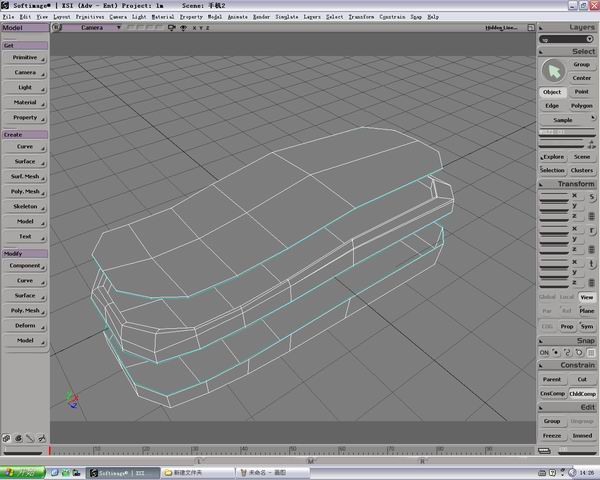Click the Translate tool t icon
This screenshot has width=600, height=480.
592,264
